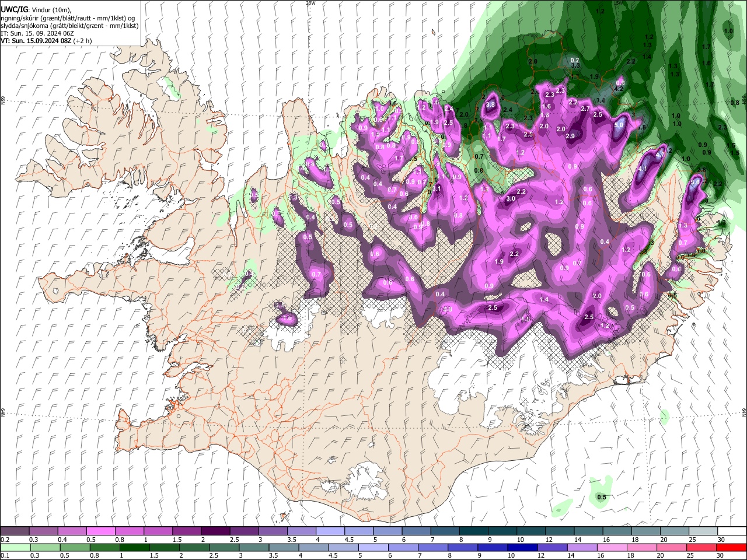Screen dimensions: 747x560
Task: Click the 'UWC/IG' title in the header
Action: (x=13, y=10)
